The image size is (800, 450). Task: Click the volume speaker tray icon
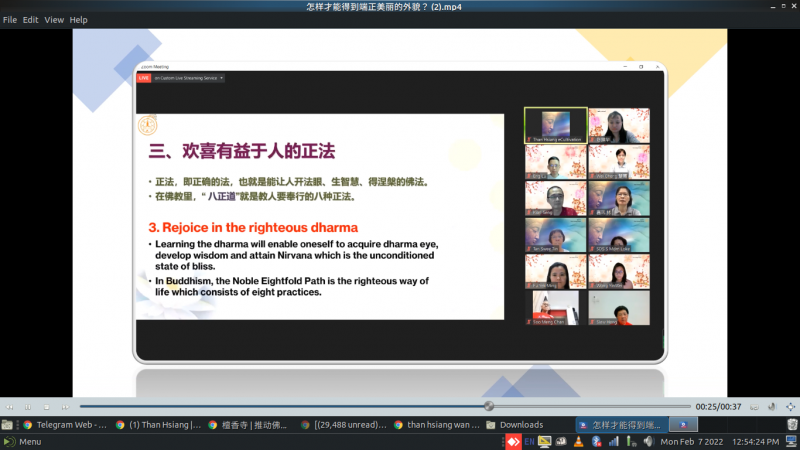coord(648,441)
